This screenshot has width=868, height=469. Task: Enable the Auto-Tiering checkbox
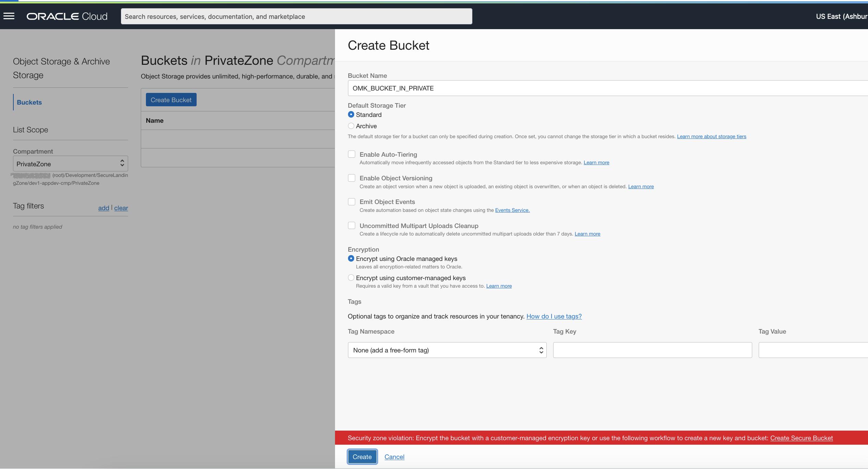[351, 154]
